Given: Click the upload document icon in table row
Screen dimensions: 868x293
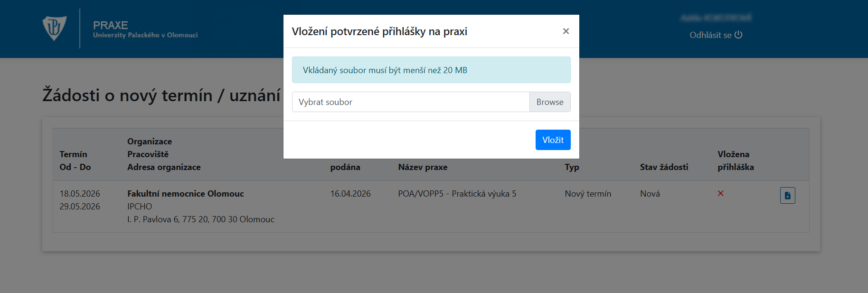Looking at the screenshot, I should pyautogui.click(x=787, y=195).
